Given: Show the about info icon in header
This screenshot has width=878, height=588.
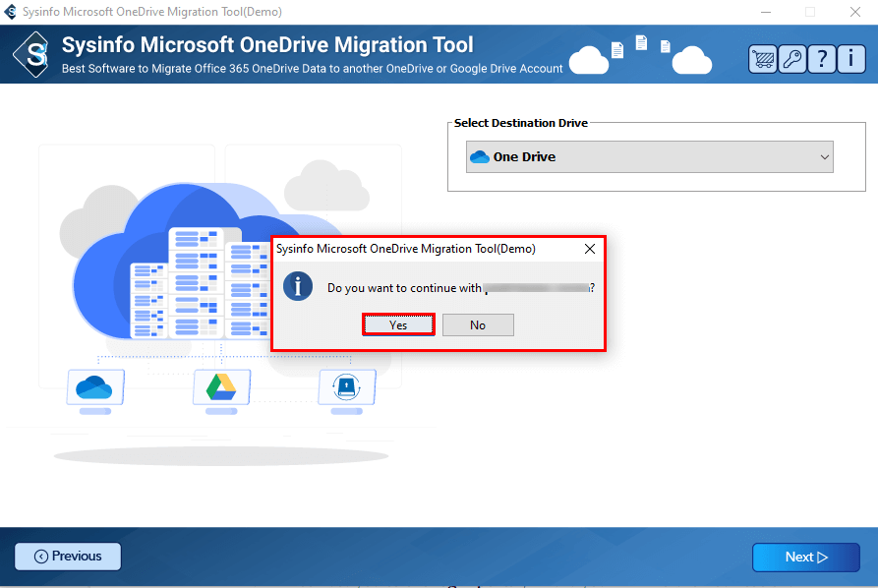Looking at the screenshot, I should (851, 59).
